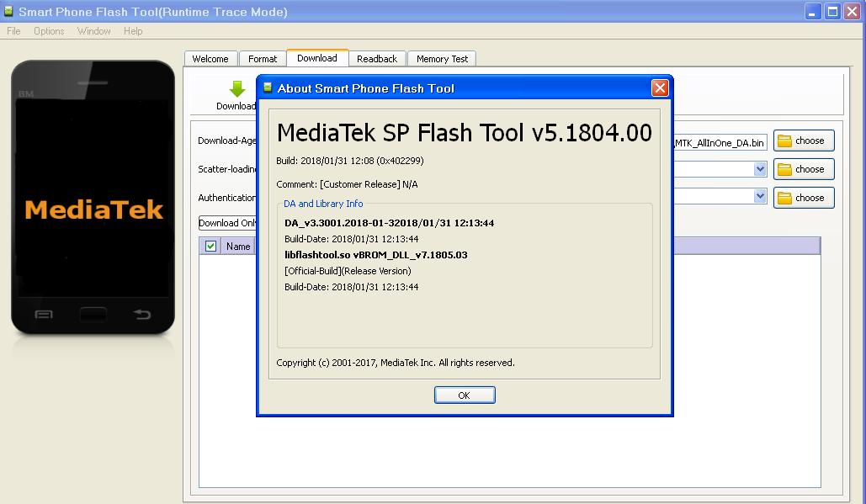This screenshot has width=866, height=504.
Task: Click the 'DA_v3.3001.2018-01-32018/01/31 12:13:44' line
Action: pyautogui.click(x=390, y=223)
